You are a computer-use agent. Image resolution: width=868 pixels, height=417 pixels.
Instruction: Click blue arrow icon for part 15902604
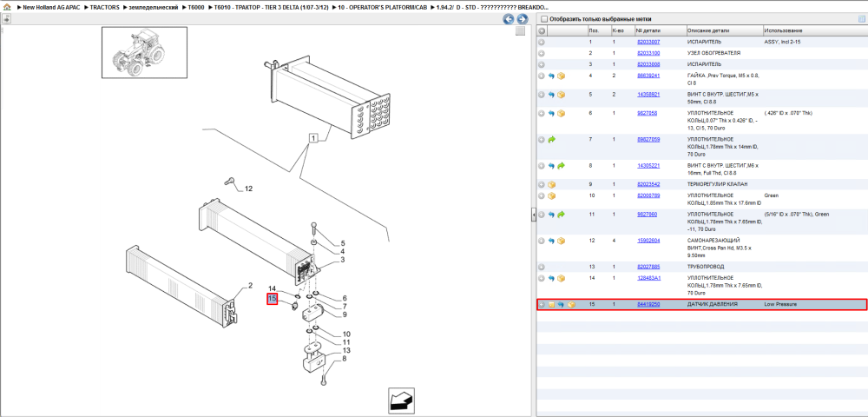point(551,241)
